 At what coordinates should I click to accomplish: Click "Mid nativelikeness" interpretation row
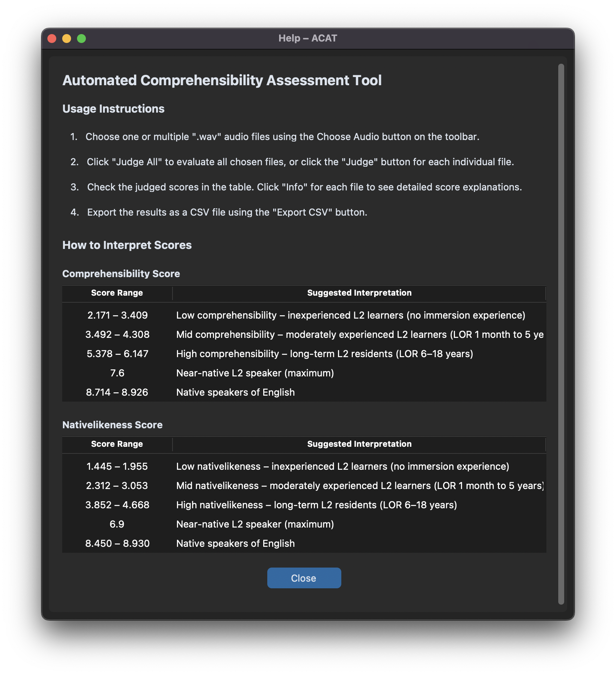pos(360,486)
